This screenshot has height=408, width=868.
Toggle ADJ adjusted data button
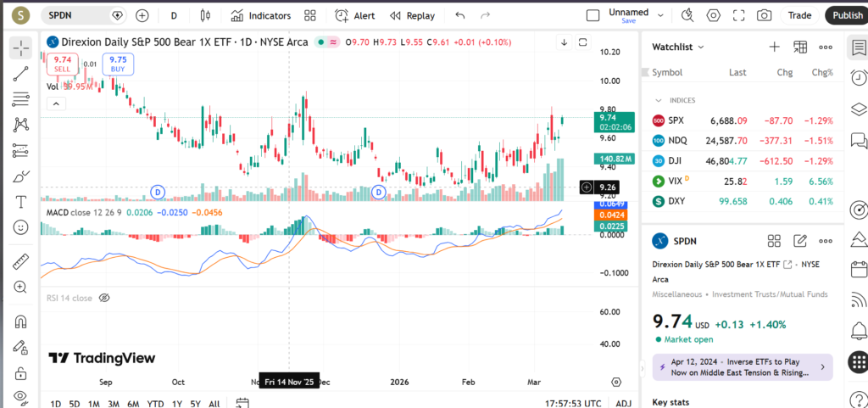[x=623, y=404]
